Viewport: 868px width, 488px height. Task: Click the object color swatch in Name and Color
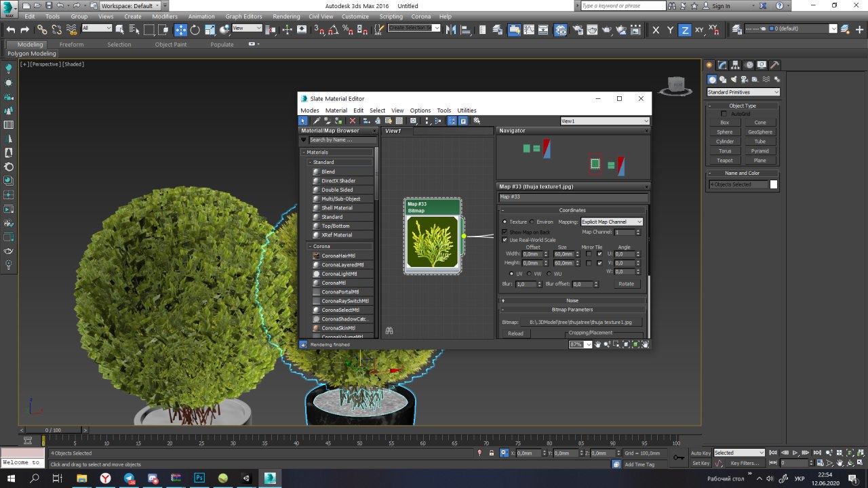pyautogui.click(x=774, y=184)
